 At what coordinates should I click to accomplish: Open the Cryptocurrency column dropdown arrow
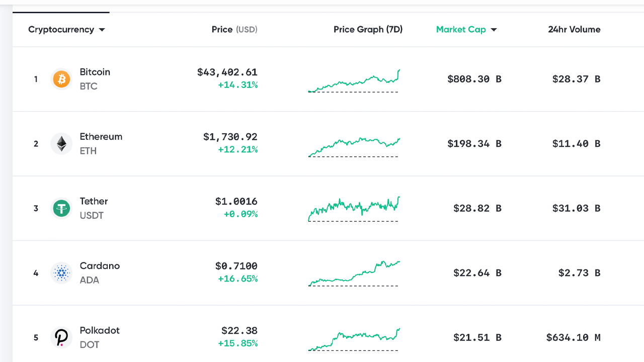(102, 30)
